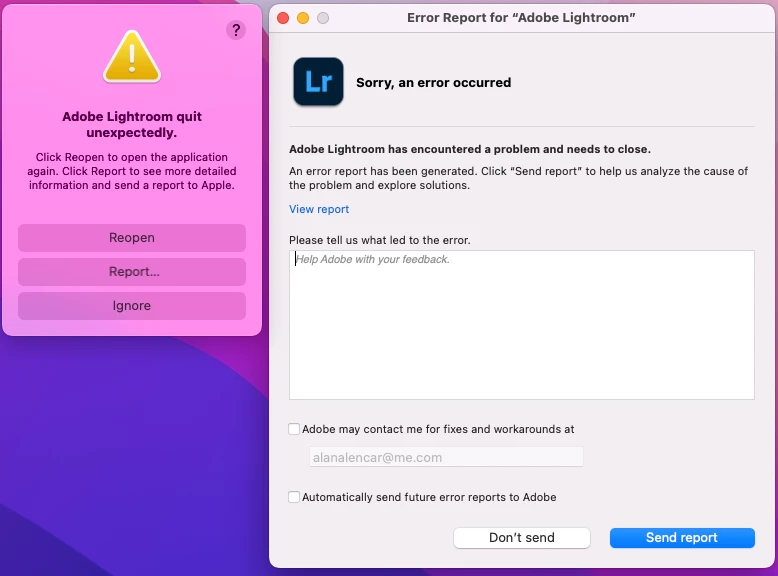
Task: Click the Don't send button
Action: click(x=521, y=538)
